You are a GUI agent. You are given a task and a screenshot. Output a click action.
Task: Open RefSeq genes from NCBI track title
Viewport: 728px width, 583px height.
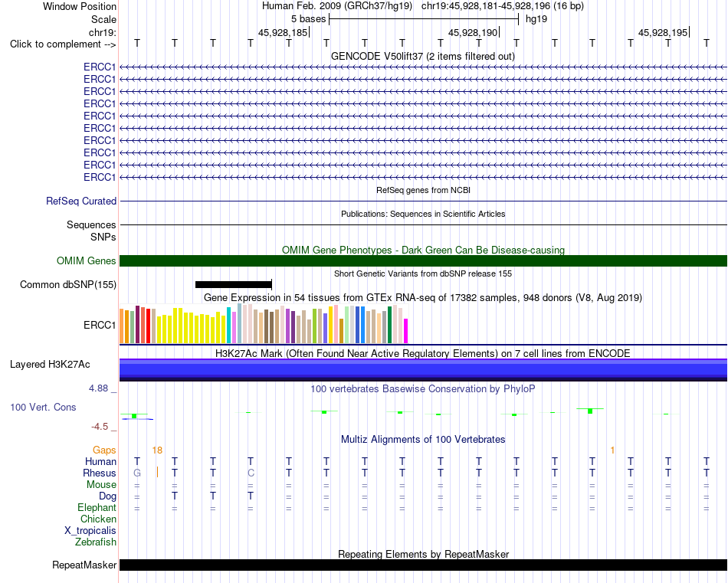[x=423, y=190]
